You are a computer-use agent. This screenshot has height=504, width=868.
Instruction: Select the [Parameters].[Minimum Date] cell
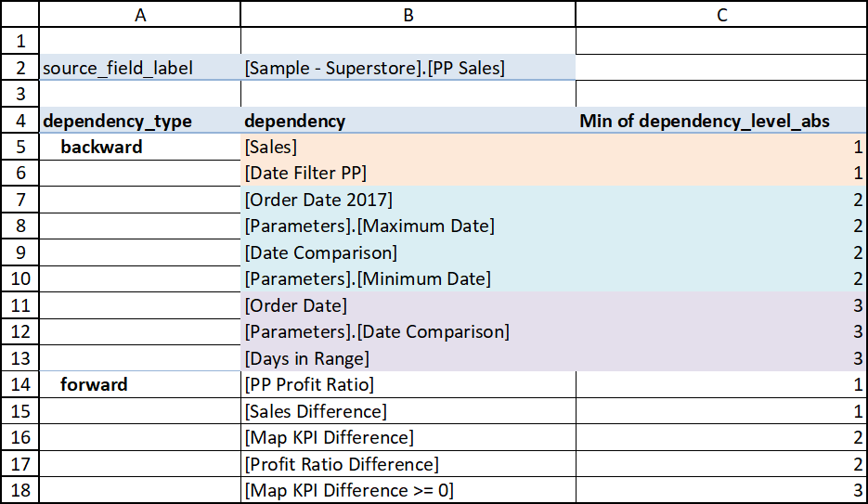tap(408, 278)
